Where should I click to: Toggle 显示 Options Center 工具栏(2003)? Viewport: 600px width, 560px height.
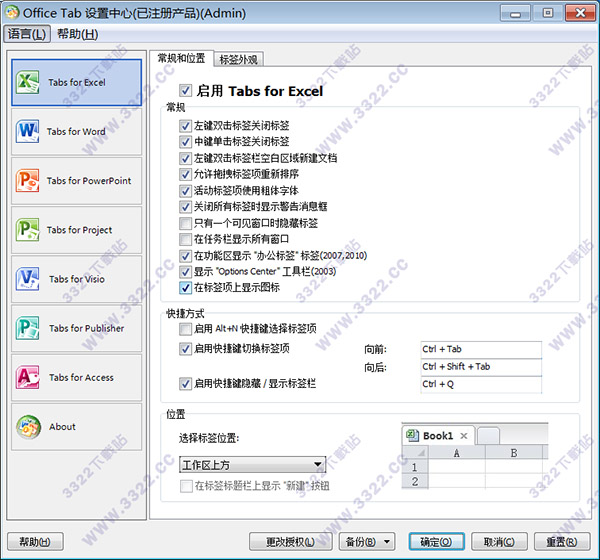pyautogui.click(x=185, y=272)
